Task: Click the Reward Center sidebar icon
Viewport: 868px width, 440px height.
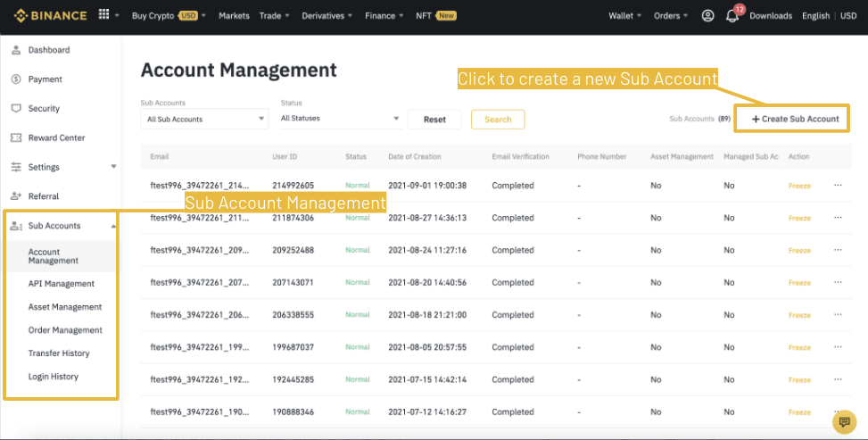Action: click(x=16, y=137)
